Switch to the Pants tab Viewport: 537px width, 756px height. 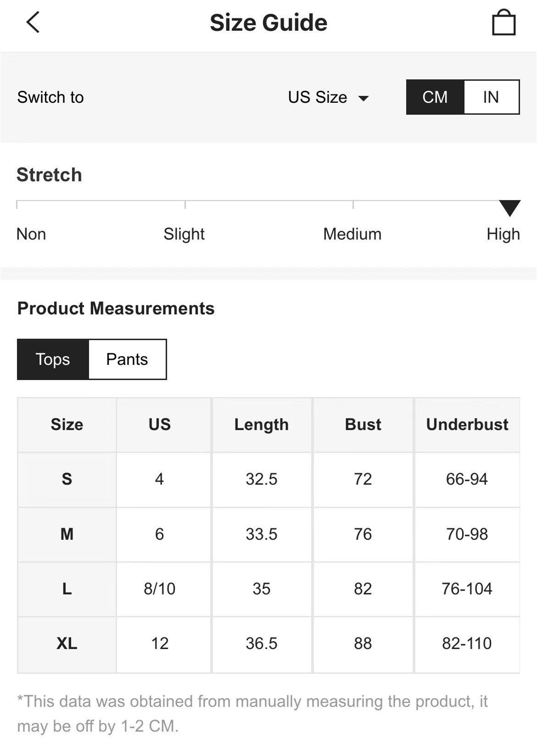[127, 359]
